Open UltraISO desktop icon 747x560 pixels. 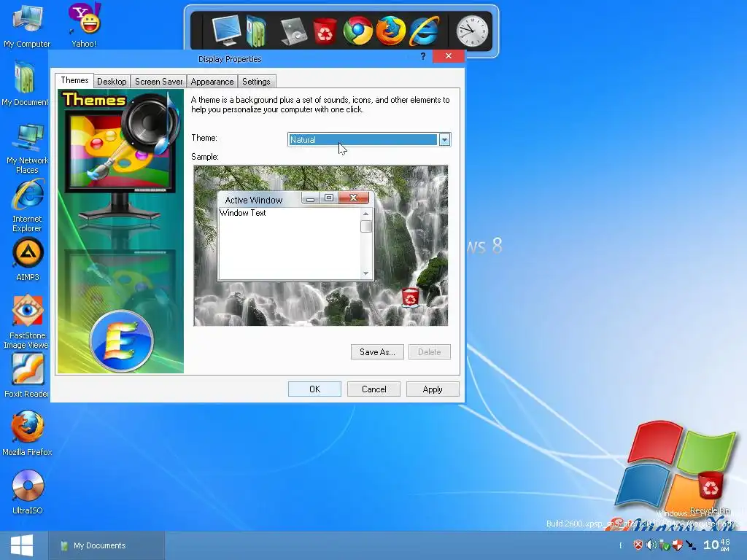pyautogui.click(x=28, y=492)
